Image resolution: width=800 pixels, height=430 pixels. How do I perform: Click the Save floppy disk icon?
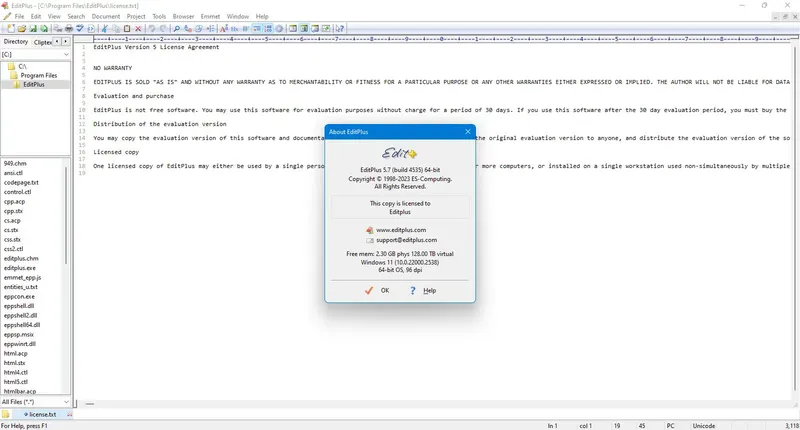pyautogui.click(x=33, y=29)
